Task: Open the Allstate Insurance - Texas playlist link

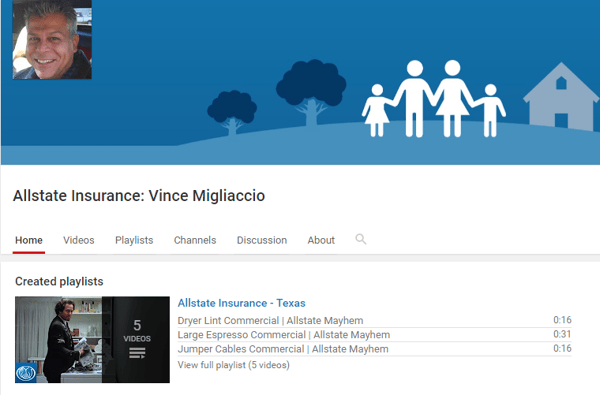Action: click(x=241, y=303)
